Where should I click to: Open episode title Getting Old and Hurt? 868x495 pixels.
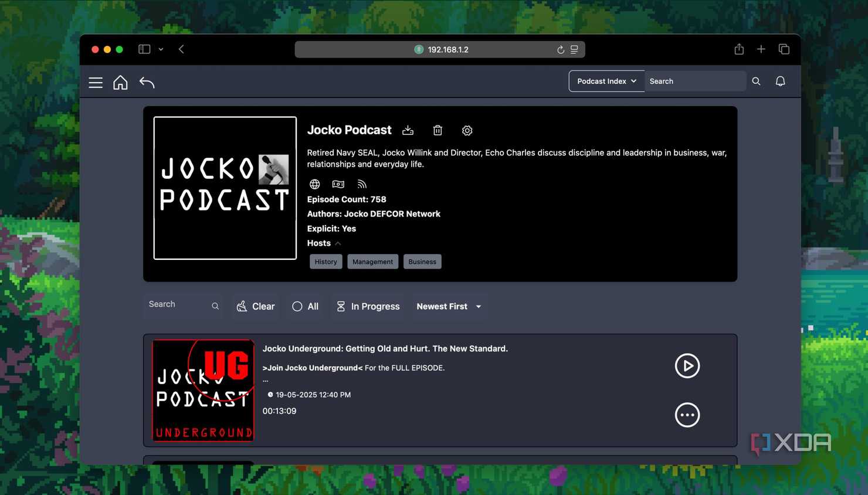(x=385, y=348)
